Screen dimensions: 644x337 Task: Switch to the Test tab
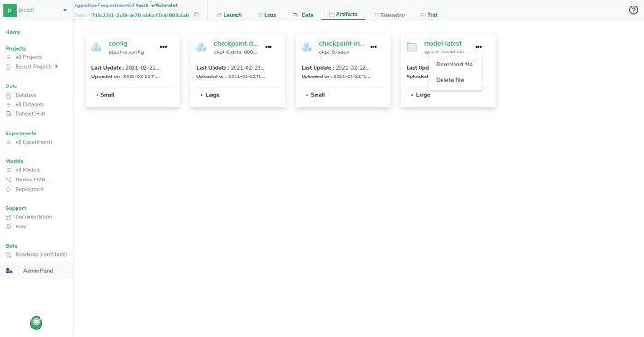coord(429,15)
